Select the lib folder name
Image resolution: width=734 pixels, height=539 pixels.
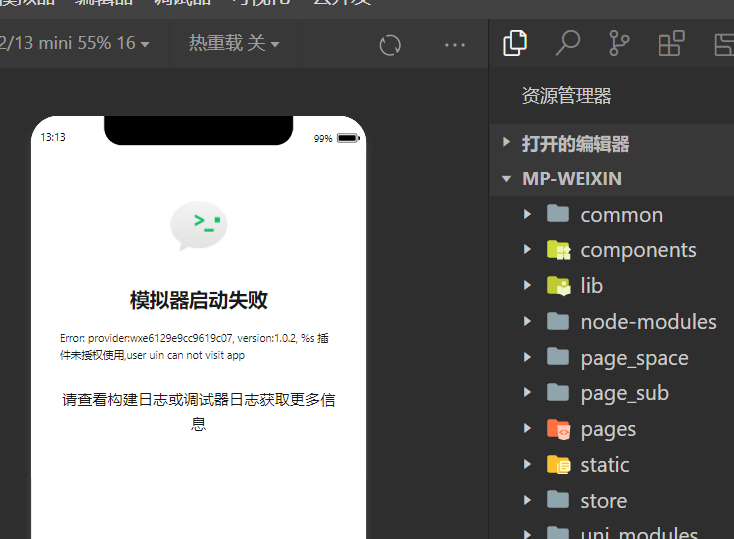coord(592,286)
